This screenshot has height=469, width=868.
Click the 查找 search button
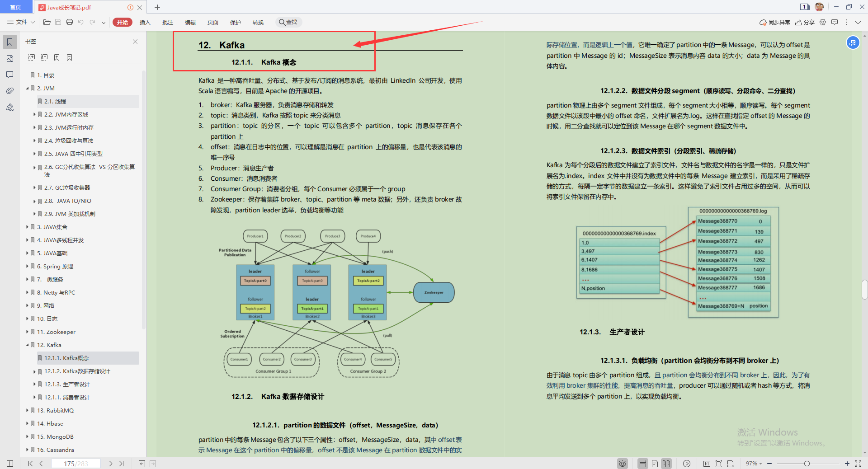pos(288,22)
